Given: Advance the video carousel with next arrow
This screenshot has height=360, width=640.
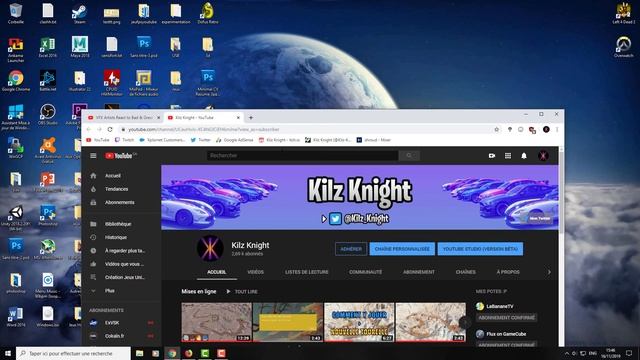Looking at the screenshot, I should click(x=464, y=322).
